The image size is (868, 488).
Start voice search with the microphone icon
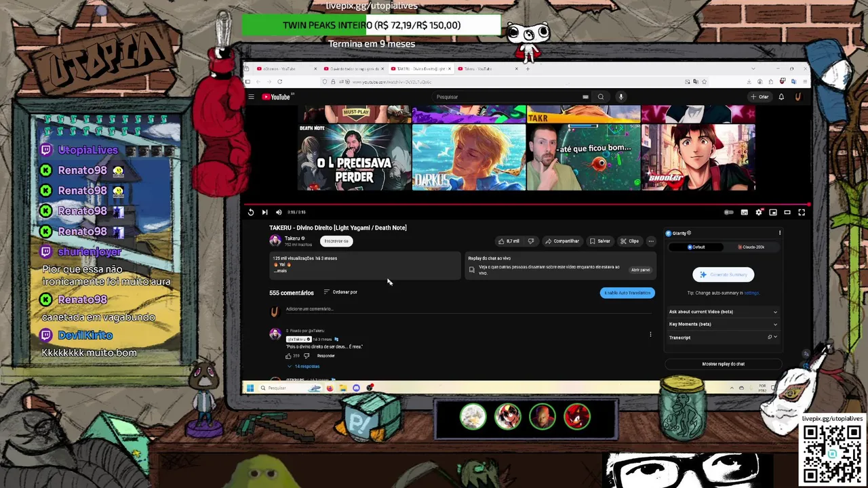[620, 97]
